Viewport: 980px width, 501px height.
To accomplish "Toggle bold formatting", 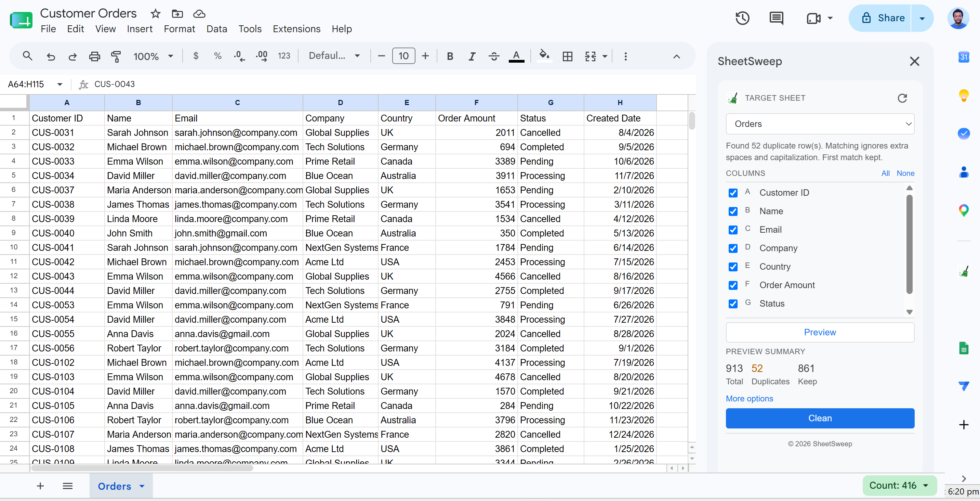I will click(450, 56).
